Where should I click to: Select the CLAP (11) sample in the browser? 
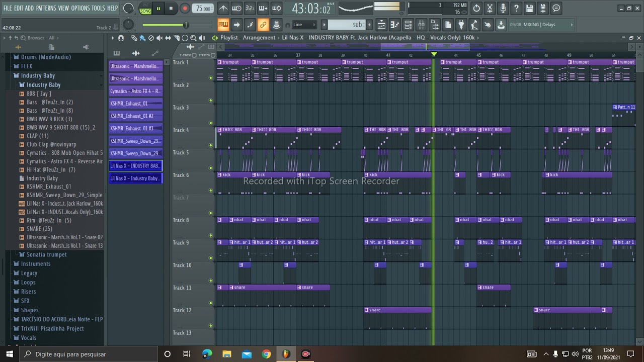coord(37,136)
